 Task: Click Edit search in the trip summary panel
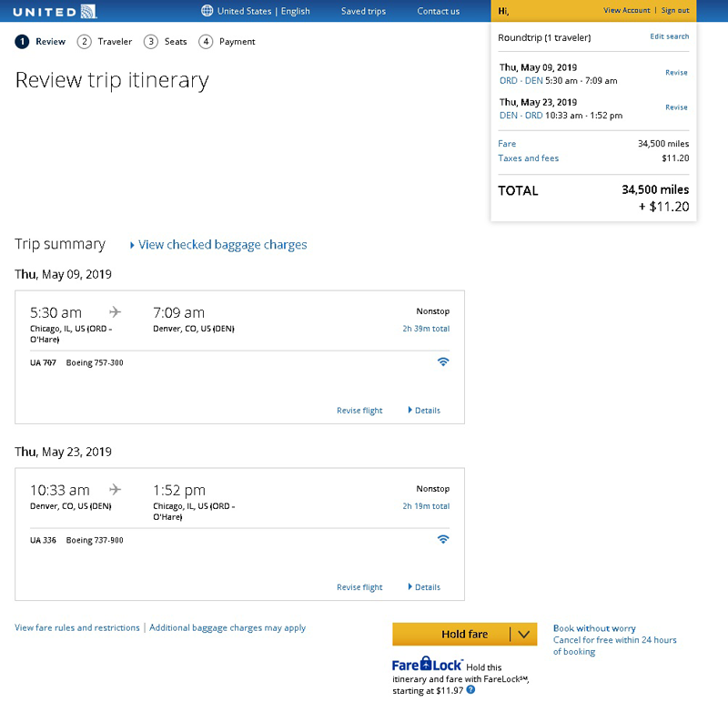click(x=669, y=36)
